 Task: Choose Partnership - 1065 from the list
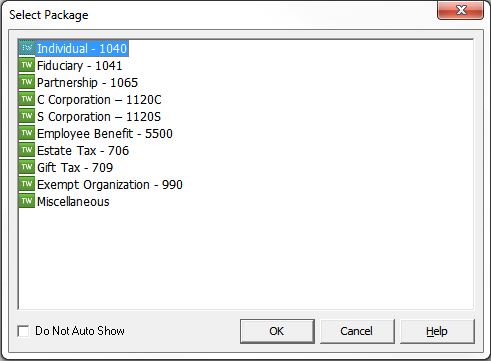point(87,83)
